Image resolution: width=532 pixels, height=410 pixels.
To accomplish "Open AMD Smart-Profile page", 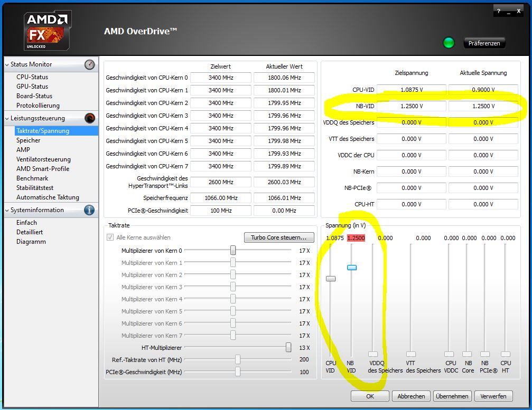I will click(x=43, y=169).
